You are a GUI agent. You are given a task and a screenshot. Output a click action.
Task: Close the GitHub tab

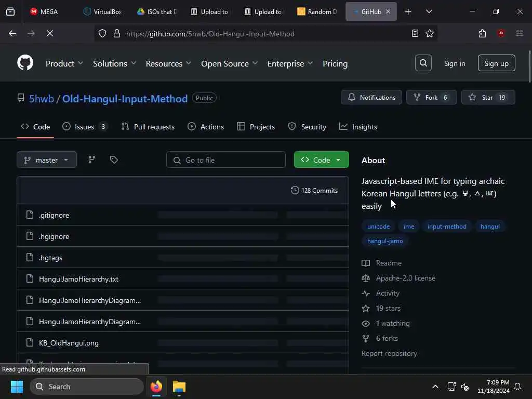click(x=388, y=11)
